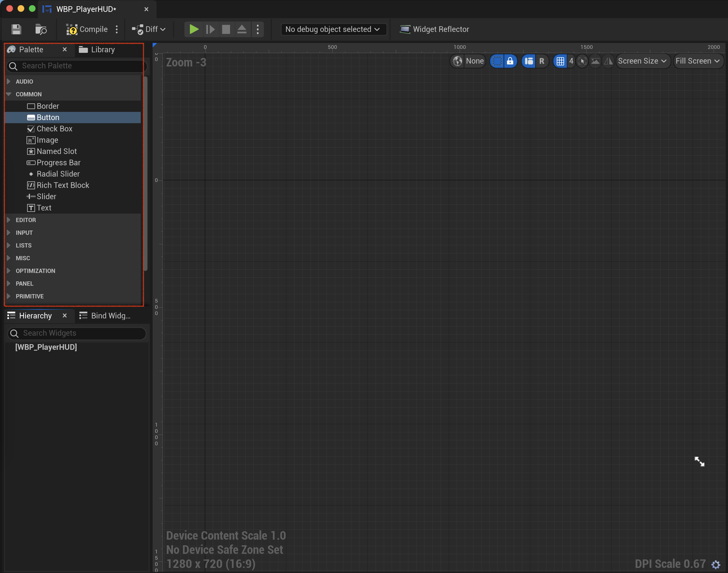
Task: Expand the INPUT palette category
Action: [x=9, y=233]
